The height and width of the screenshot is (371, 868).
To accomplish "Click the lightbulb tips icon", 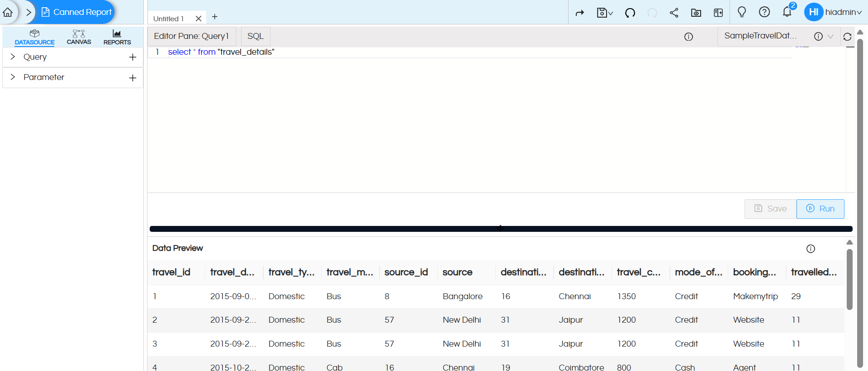I will click(742, 12).
